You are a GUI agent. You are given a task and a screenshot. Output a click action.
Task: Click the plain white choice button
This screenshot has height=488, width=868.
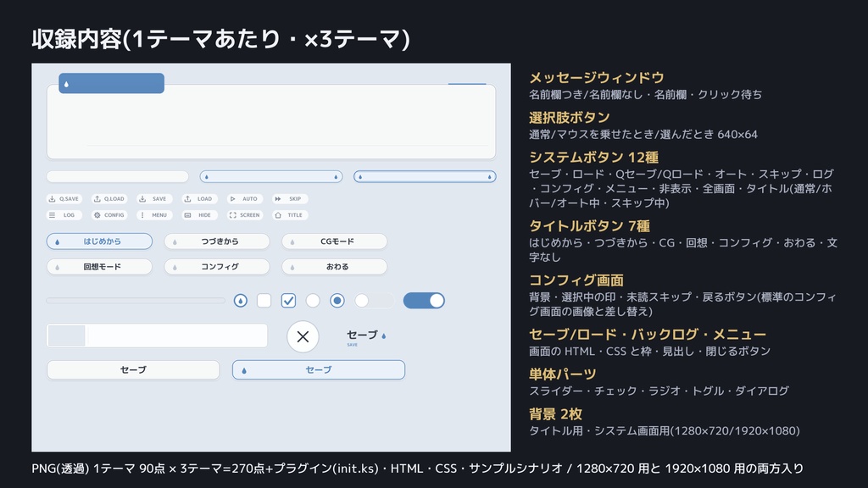click(x=117, y=177)
